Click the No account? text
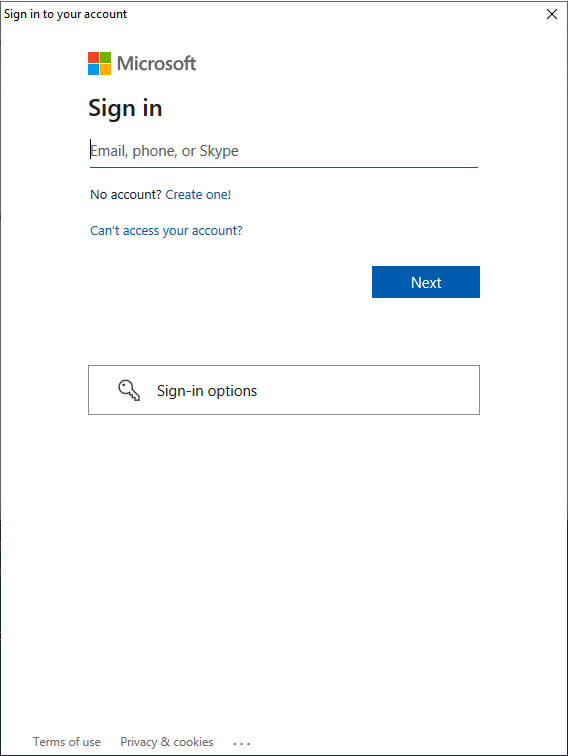This screenshot has width=568, height=756. [x=126, y=194]
